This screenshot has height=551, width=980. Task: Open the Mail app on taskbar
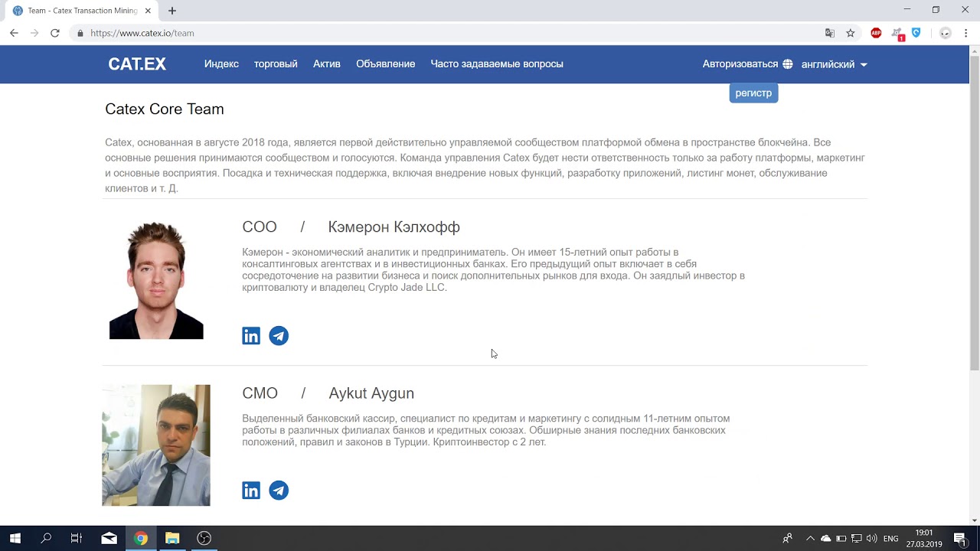[109, 538]
